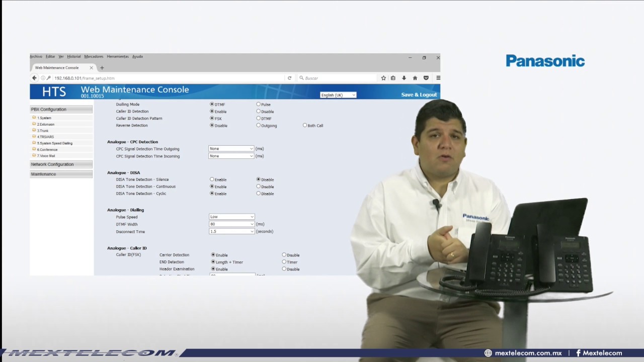Bookmark this page with the star icon
This screenshot has height=362, width=644.
(x=383, y=78)
